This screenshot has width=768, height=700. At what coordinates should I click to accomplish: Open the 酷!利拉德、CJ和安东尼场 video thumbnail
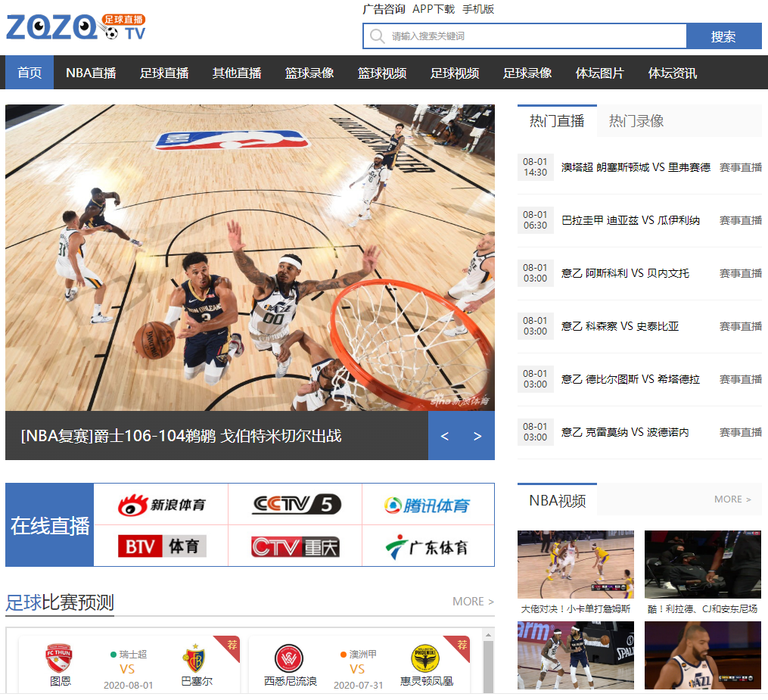[x=703, y=565]
